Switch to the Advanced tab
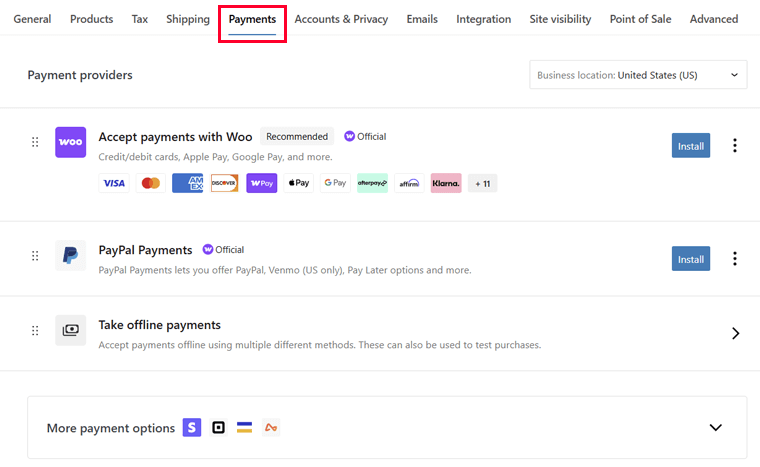The width and height of the screenshot is (760, 467). 714,19
